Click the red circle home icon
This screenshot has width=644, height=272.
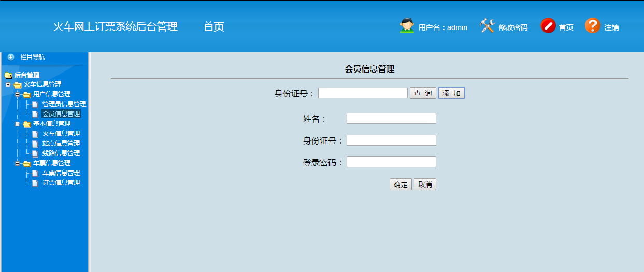(548, 25)
